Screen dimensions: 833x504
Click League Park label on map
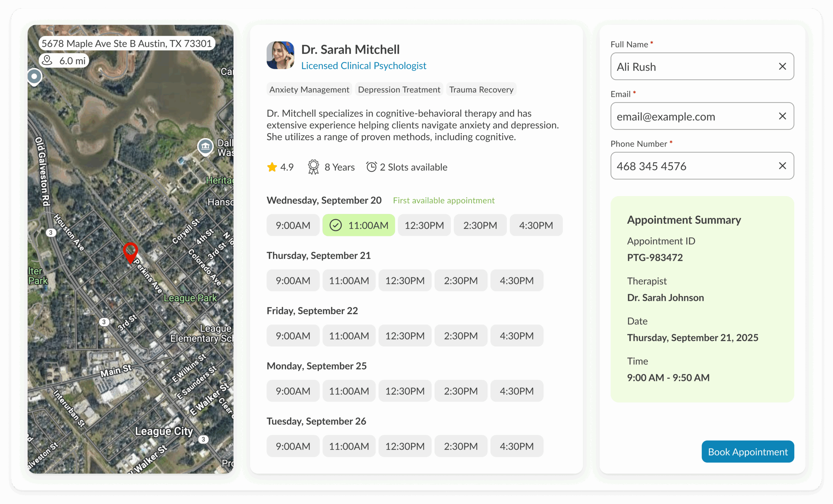pos(190,298)
